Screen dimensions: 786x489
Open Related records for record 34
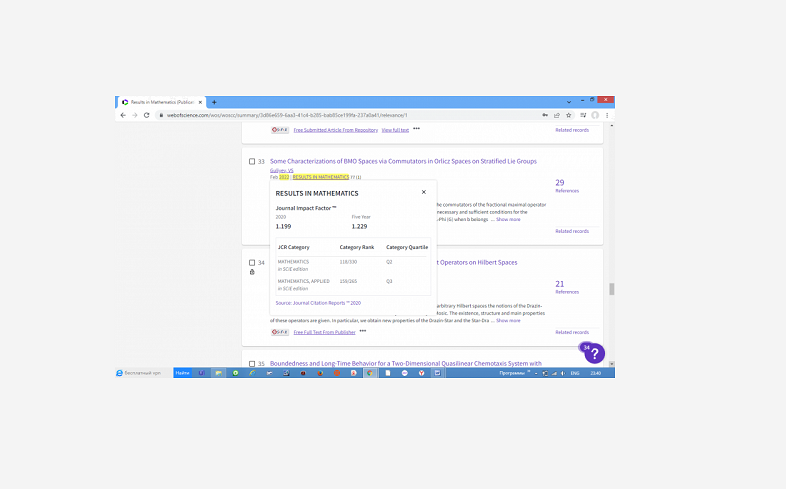pos(572,332)
